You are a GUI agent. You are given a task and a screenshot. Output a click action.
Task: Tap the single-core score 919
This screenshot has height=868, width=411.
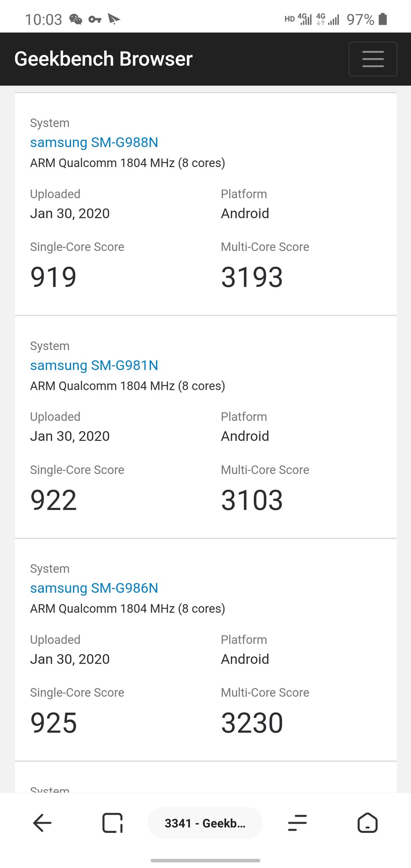[x=53, y=277]
